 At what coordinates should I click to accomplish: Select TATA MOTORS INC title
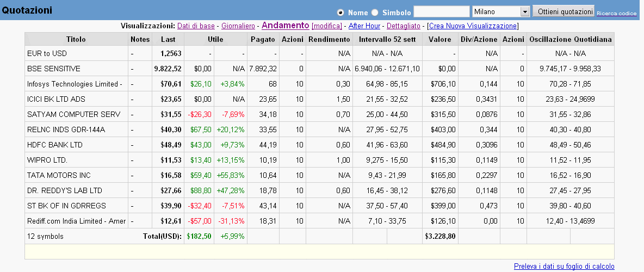point(59,175)
